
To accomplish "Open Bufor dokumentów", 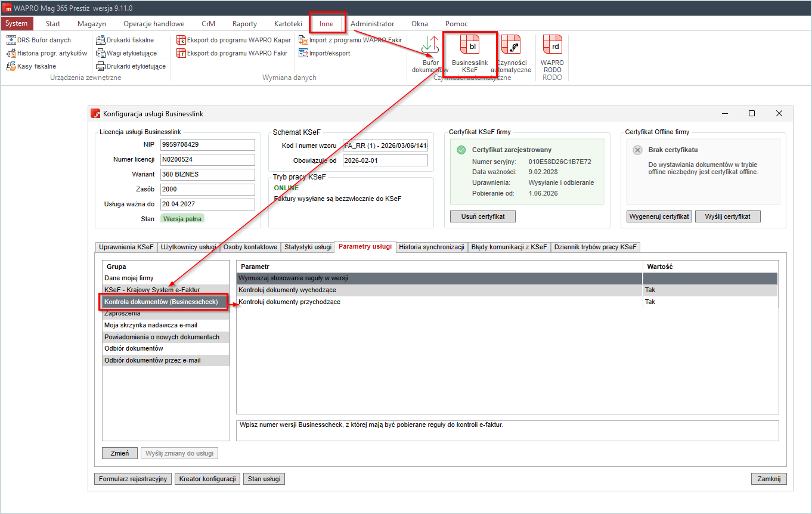I will pos(430,54).
